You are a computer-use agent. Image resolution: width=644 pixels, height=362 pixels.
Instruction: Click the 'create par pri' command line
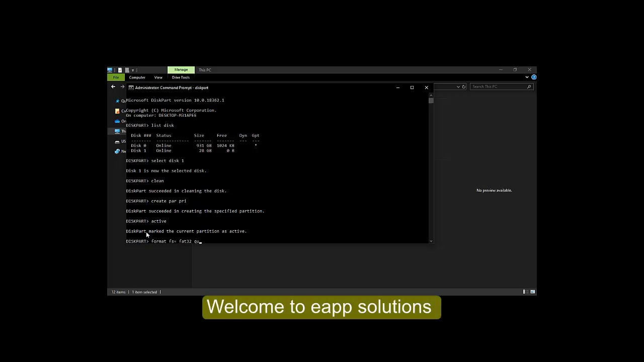pos(156,201)
